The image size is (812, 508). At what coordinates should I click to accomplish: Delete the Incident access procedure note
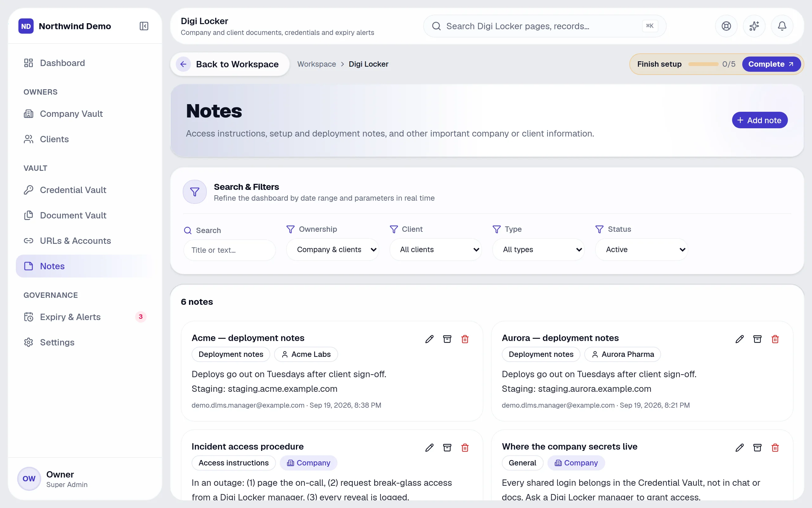coord(465,448)
